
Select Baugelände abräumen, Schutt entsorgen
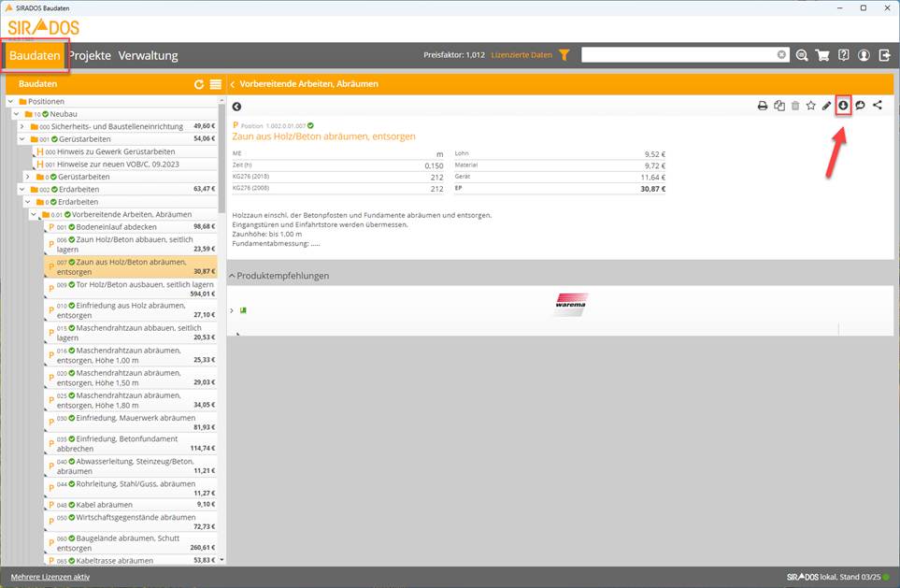[131, 542]
